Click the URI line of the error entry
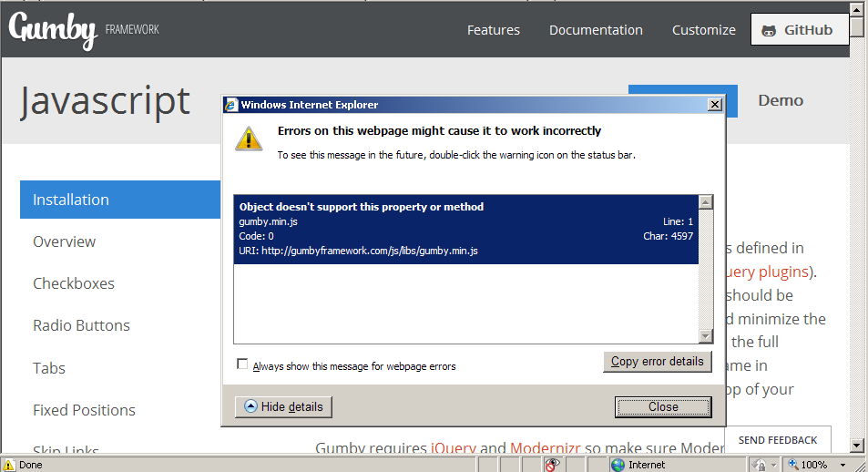The width and height of the screenshot is (868, 472). (x=358, y=251)
